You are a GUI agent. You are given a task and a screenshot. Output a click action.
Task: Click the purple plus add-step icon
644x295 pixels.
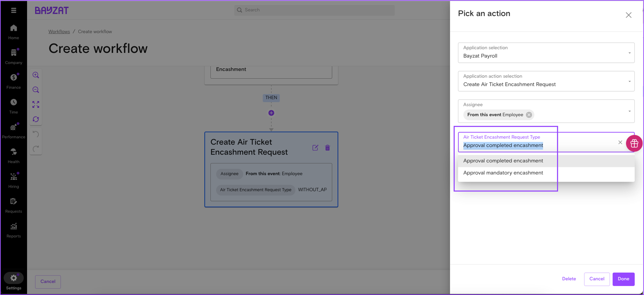coord(271,113)
